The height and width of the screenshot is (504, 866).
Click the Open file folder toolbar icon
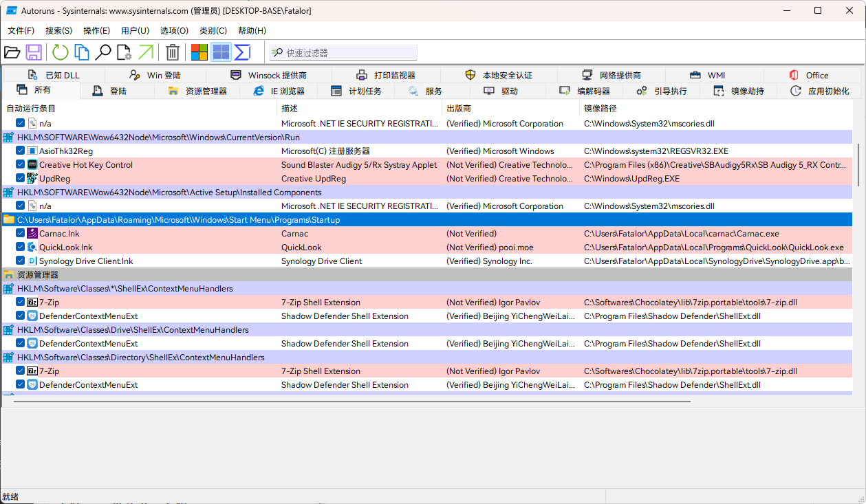point(12,52)
